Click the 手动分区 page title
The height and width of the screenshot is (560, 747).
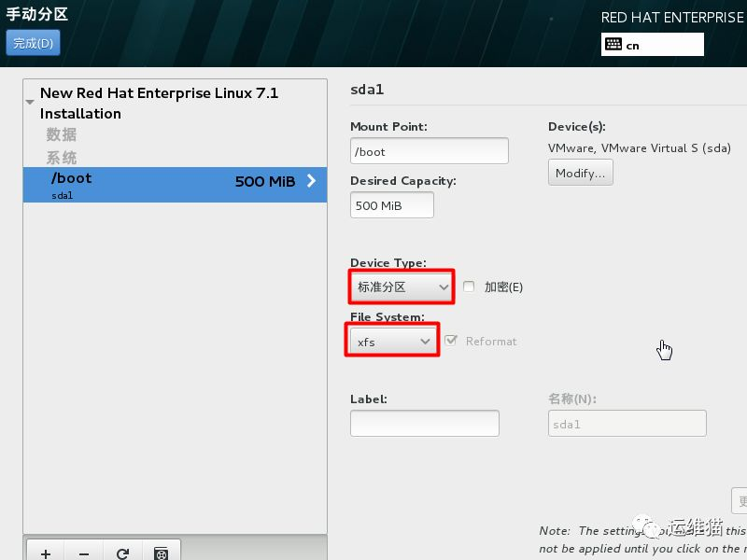[x=37, y=14]
